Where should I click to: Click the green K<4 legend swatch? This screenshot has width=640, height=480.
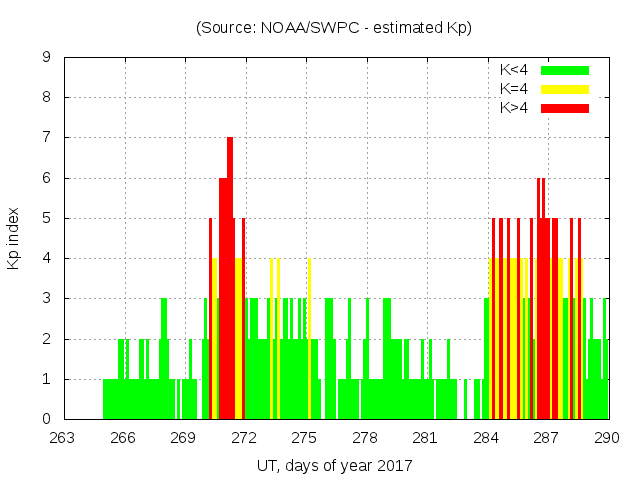(x=565, y=70)
